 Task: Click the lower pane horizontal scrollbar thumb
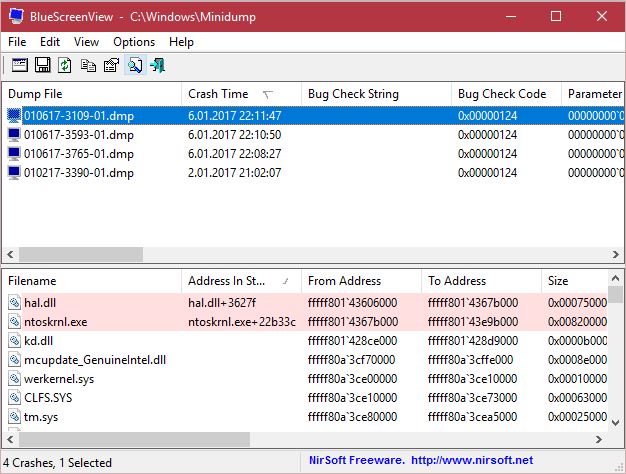(135, 440)
